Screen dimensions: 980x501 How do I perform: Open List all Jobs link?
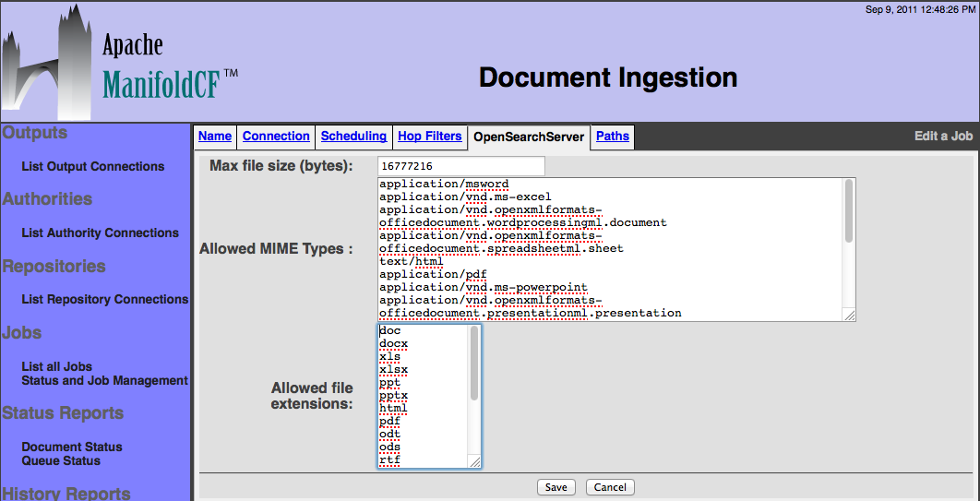click(57, 366)
